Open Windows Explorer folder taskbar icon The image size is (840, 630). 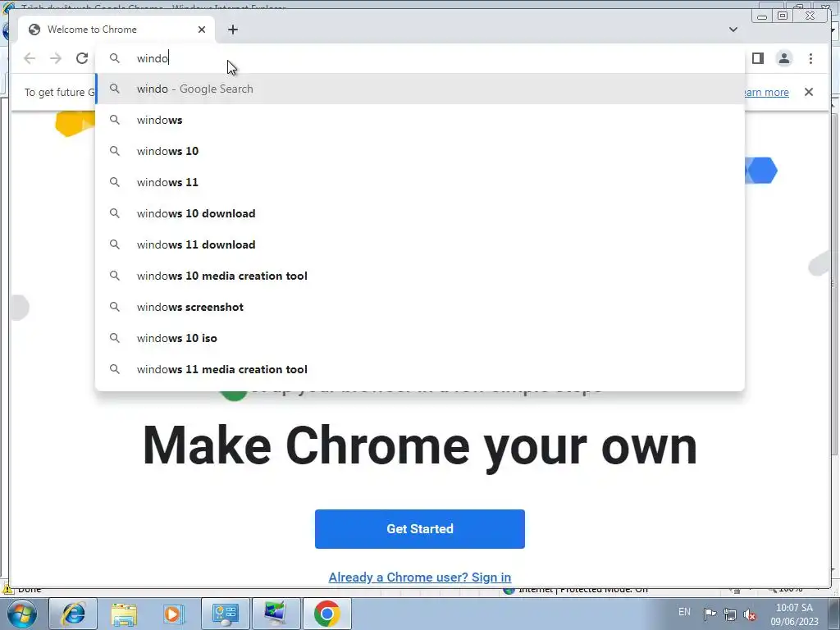[x=124, y=614]
